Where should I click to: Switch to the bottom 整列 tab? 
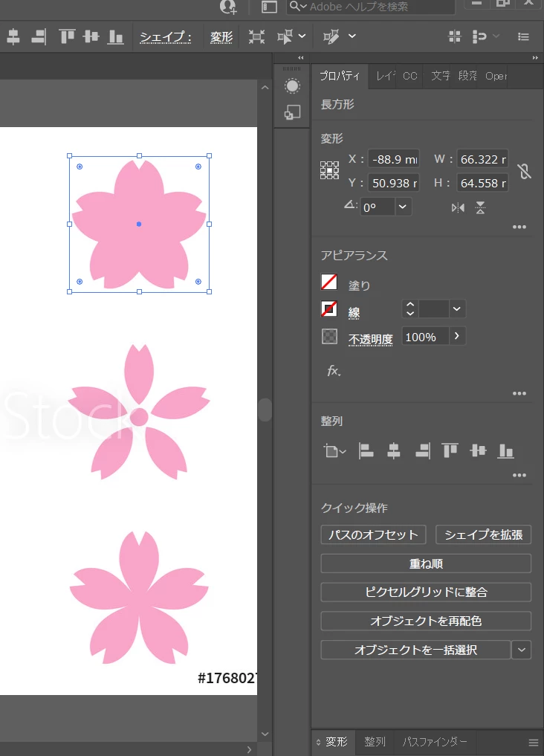(375, 742)
